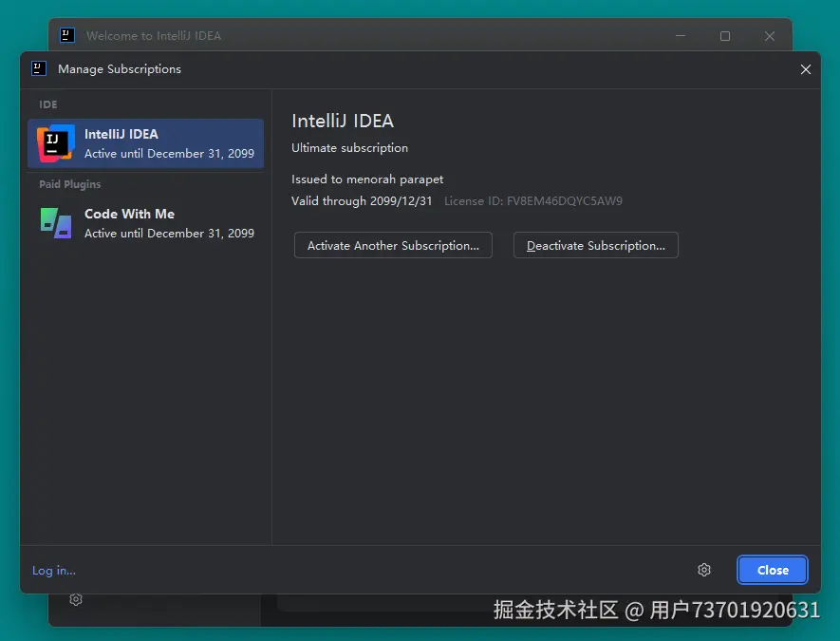Click Activate Another Subscription button
The height and width of the screenshot is (641, 840).
pyautogui.click(x=393, y=245)
